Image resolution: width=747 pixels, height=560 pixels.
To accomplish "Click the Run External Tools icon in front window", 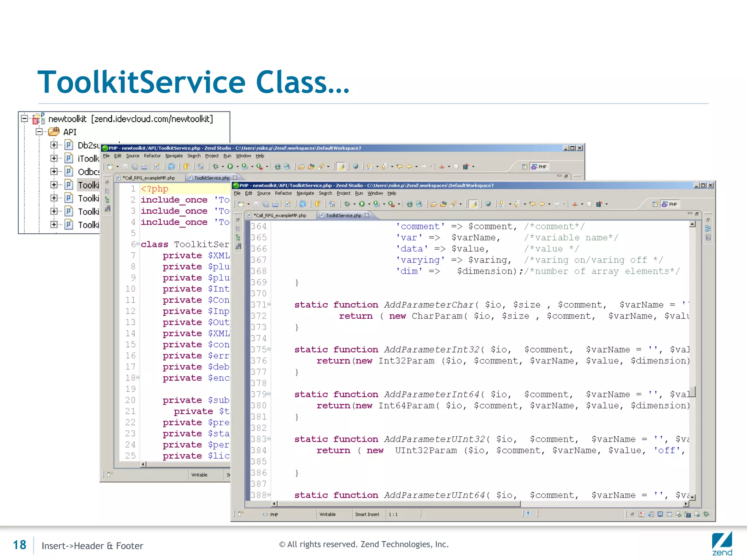I will [x=391, y=204].
